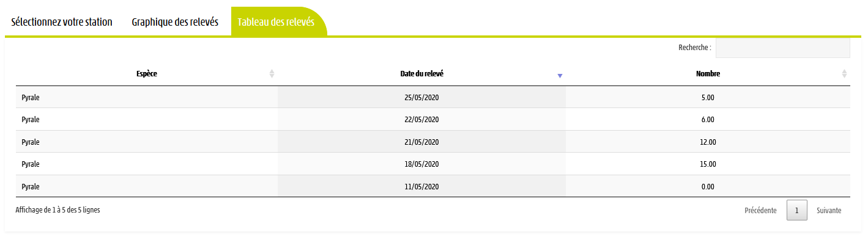This screenshot has width=868, height=240.
Task: Go to the Précédente page
Action: point(760,211)
